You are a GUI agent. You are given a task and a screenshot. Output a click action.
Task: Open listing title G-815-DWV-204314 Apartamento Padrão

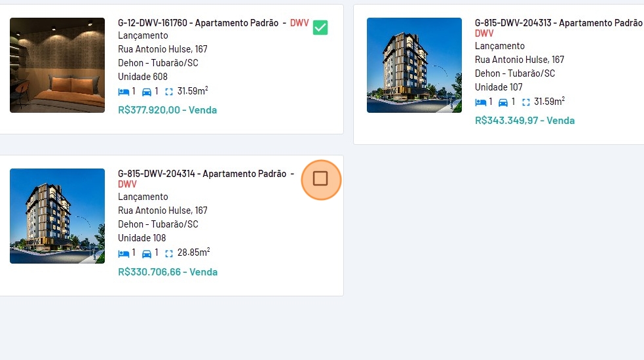(202, 174)
